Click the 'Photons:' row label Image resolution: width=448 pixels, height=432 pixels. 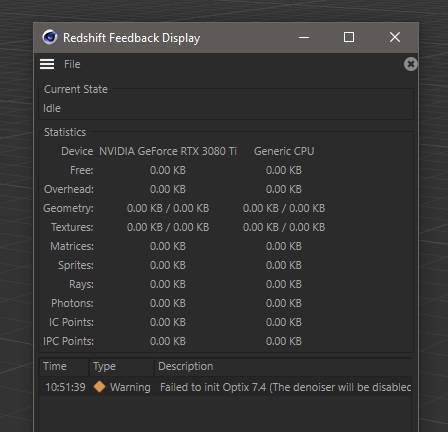coord(72,303)
